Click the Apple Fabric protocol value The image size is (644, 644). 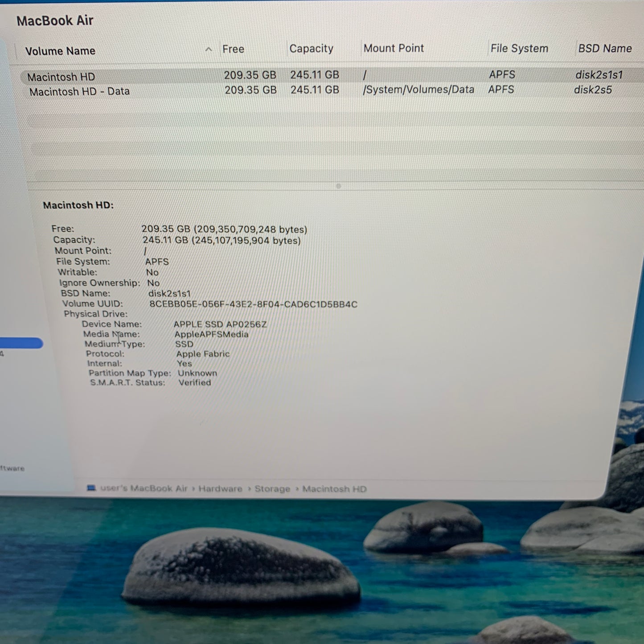coord(203,354)
